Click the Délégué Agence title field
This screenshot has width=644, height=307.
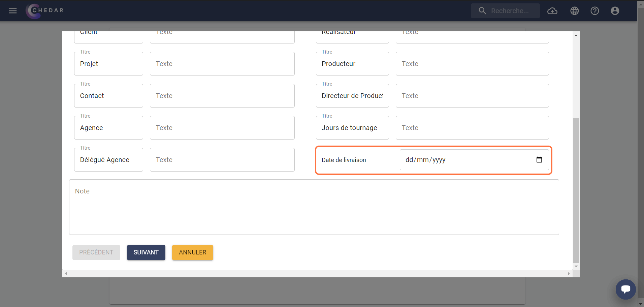108,160
